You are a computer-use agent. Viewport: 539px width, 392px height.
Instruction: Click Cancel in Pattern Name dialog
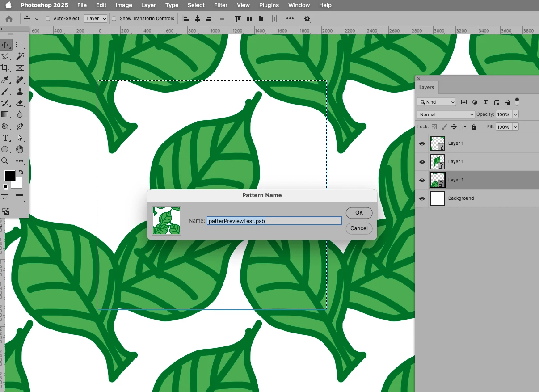pos(359,228)
